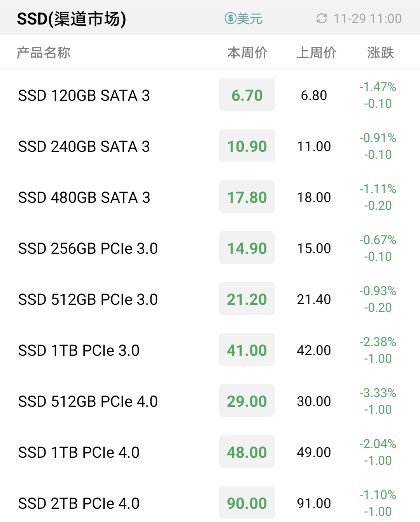Select the 6.70 current week price
The width and height of the screenshot is (420, 522).
coord(247,95)
